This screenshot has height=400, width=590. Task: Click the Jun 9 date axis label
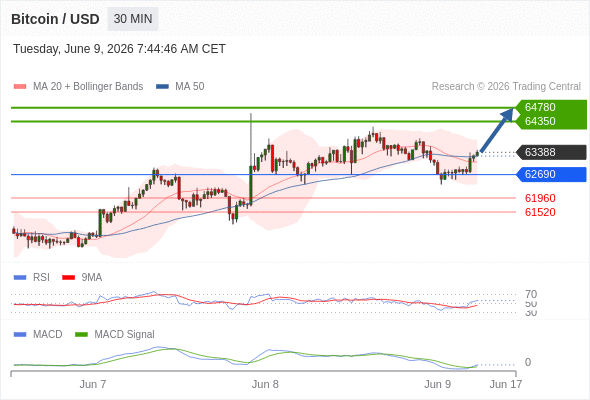[437, 384]
